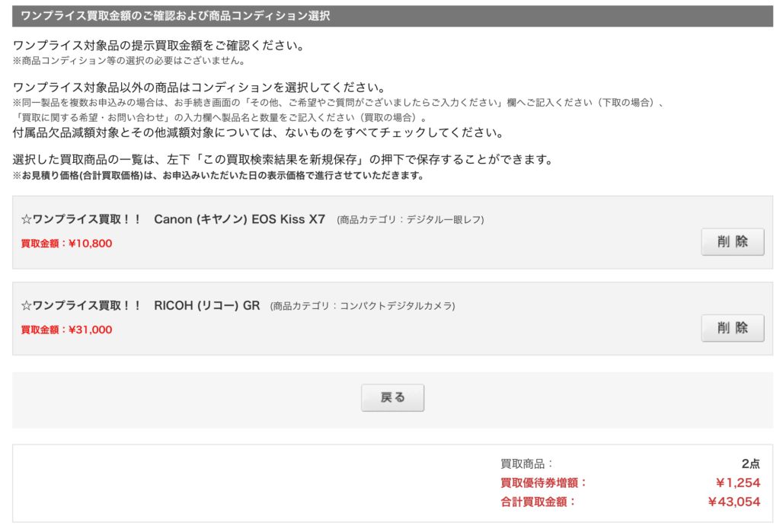Click the ¥10,800 買取金額 text
Viewport: 780px width, 532px height.
tap(66, 244)
